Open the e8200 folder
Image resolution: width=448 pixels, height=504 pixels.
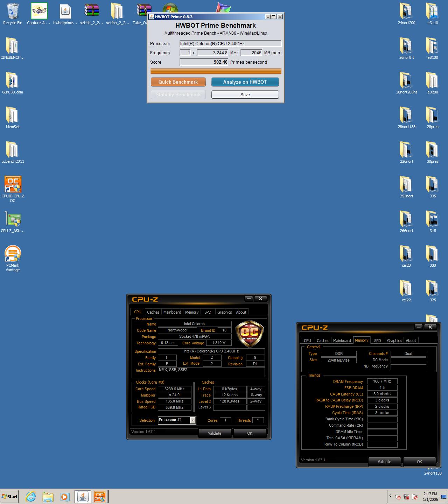[x=433, y=83]
